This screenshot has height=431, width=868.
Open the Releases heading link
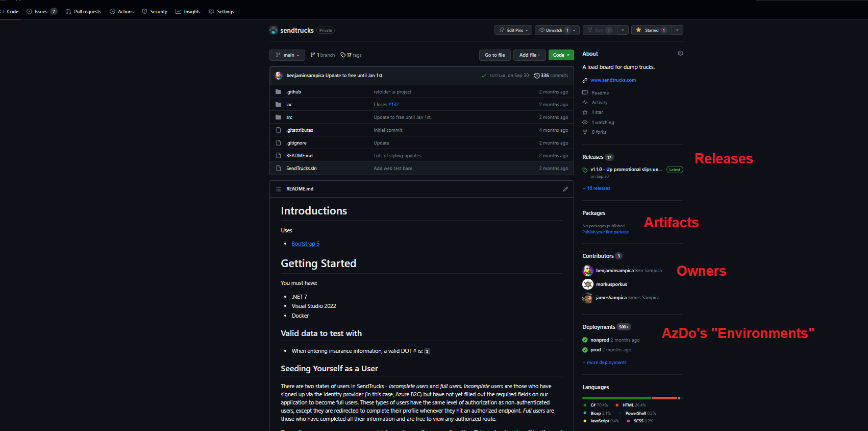point(598,157)
